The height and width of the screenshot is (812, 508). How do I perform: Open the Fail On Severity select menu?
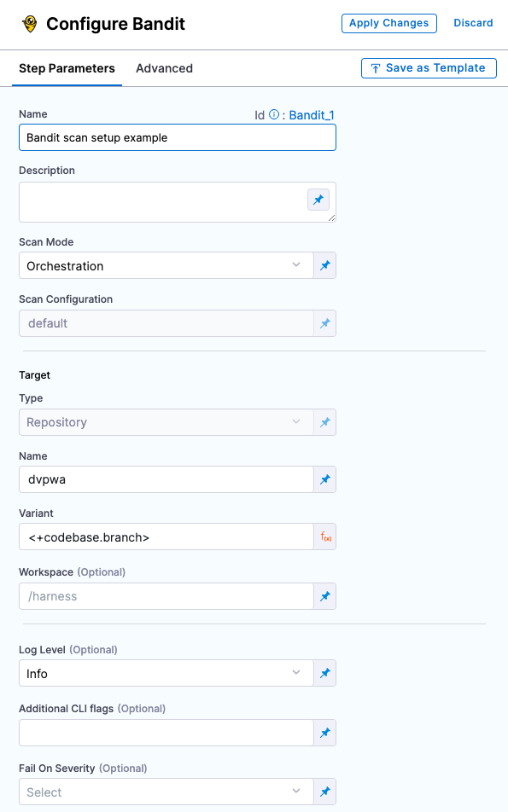[296, 792]
